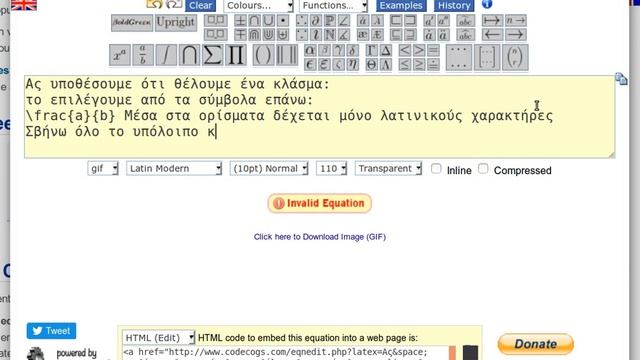
Task: Enable the Compressed checkbox
Action: (x=483, y=169)
